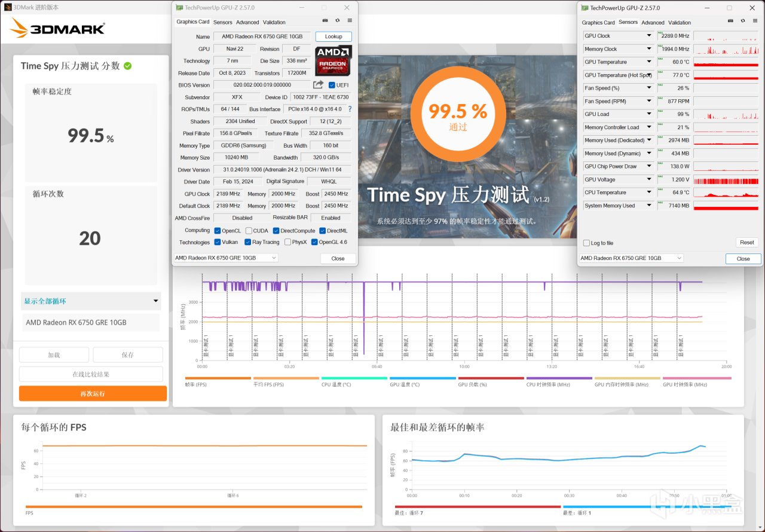The height and width of the screenshot is (532, 765).
Task: Switch to Validation tab in right GPU-Z window
Action: tap(680, 23)
